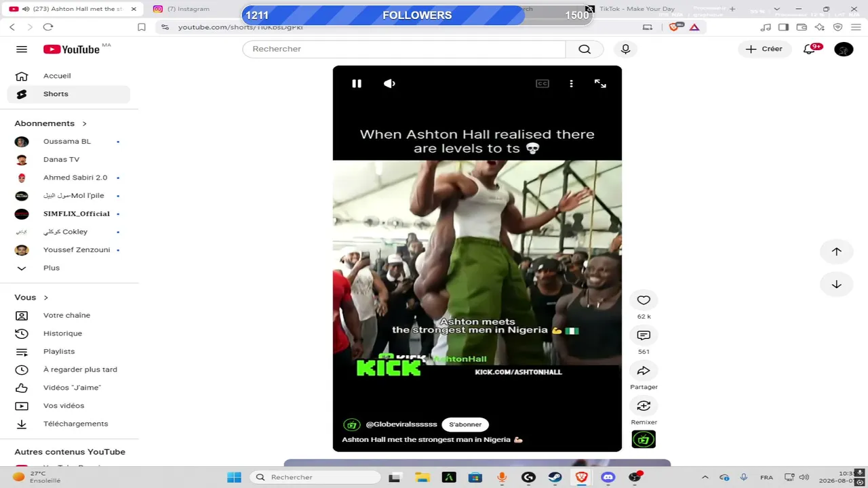The width and height of the screenshot is (868, 488).
Task: Open Historique
Action: point(68,333)
